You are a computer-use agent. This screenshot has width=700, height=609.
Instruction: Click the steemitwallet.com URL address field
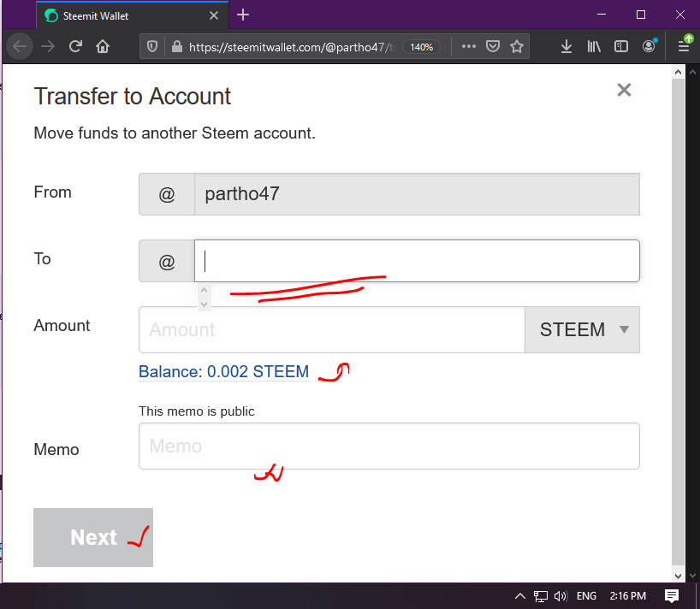pyautogui.click(x=292, y=47)
